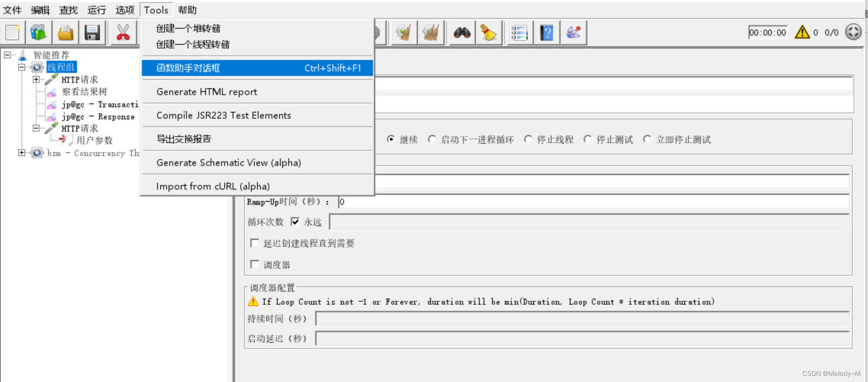This screenshot has width=868, height=382.
Task: Select the 立即停止测试 radio button
Action: (x=647, y=139)
